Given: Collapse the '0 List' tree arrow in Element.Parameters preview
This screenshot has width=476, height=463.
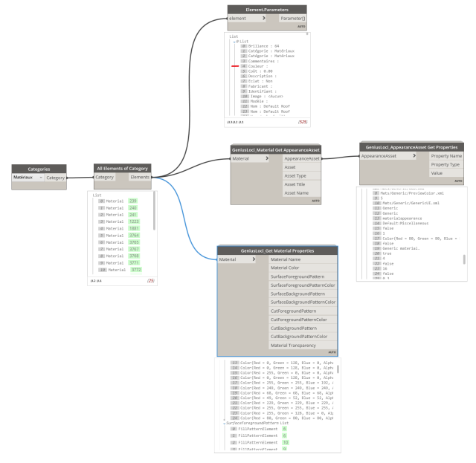Looking at the screenshot, I should coord(234,42).
